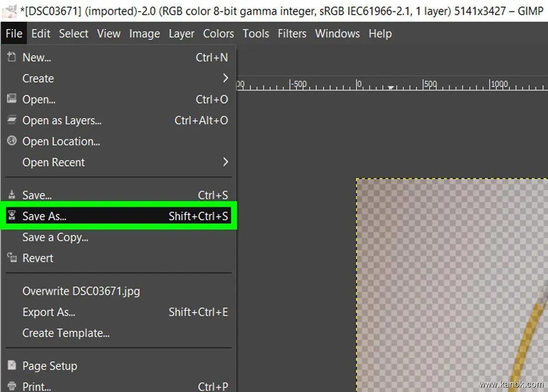Screen dimensions: 548x392
Task: Open the Colors menu
Action: [218, 34]
